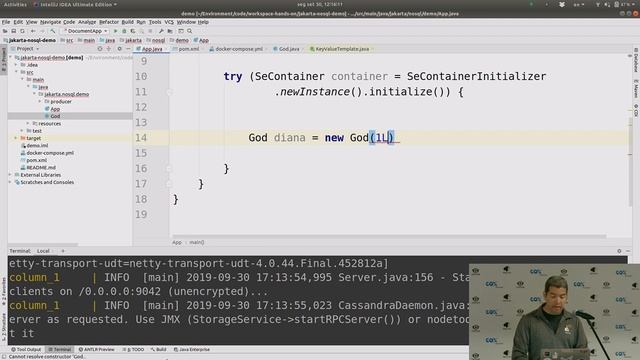Open the TODO tool window

pyautogui.click(x=133, y=350)
